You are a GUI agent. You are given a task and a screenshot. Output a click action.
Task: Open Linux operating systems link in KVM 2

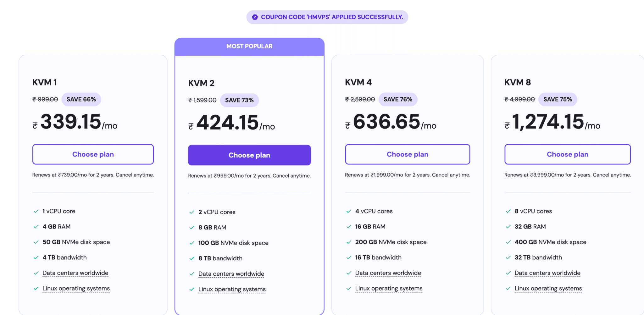coord(232,289)
